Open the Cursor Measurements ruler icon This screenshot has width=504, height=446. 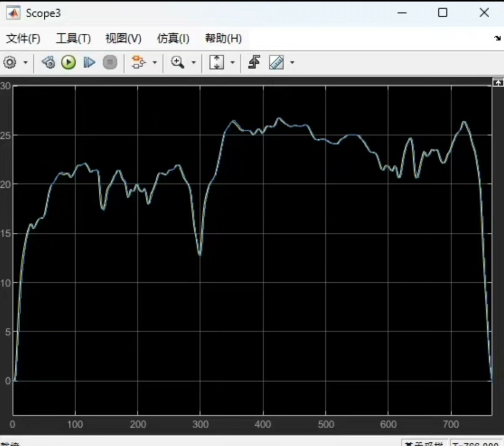click(x=276, y=62)
